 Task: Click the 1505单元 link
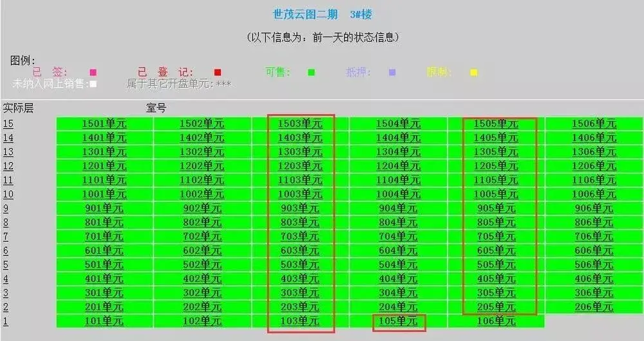(x=496, y=124)
